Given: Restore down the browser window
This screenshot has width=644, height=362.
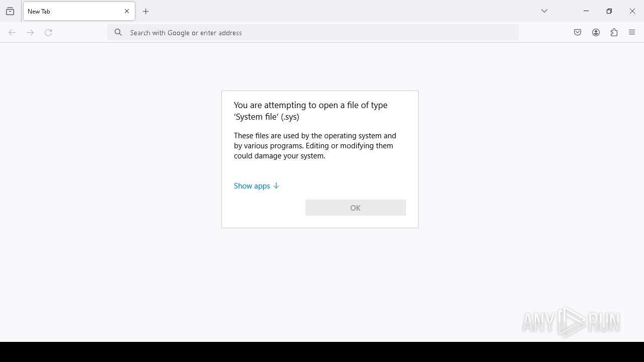Looking at the screenshot, I should click(609, 11).
